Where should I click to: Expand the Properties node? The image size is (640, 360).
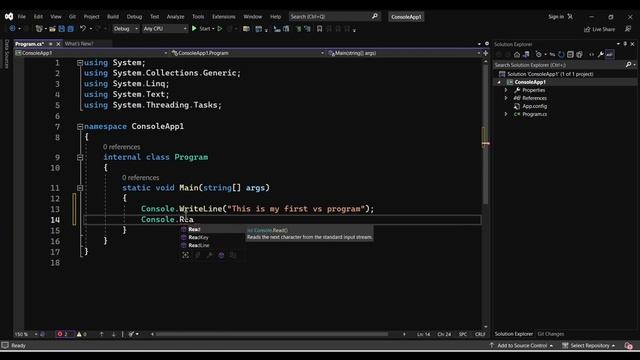[506, 90]
